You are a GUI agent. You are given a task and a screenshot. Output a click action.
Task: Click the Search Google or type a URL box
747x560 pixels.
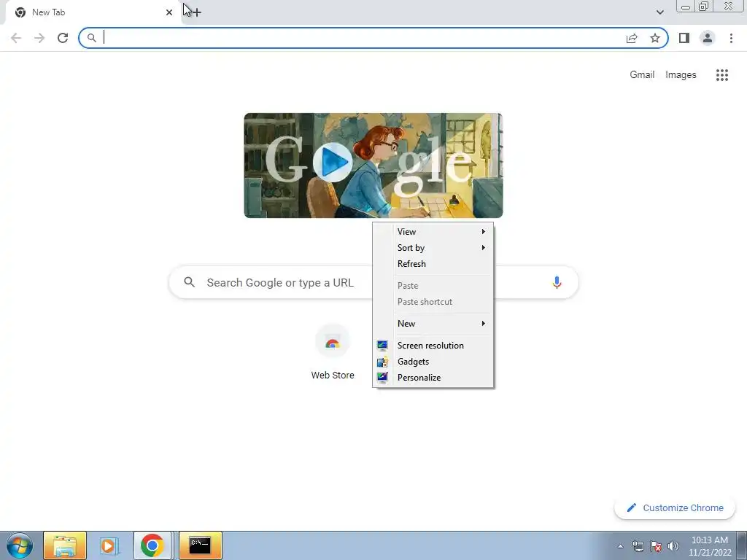pos(373,282)
